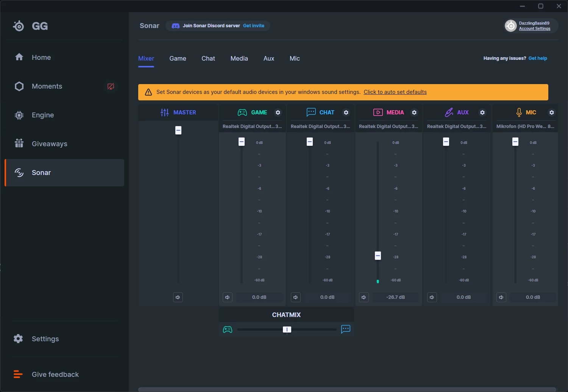The width and height of the screenshot is (568, 392).
Task: Click CHAT volume slider handle
Action: click(310, 142)
